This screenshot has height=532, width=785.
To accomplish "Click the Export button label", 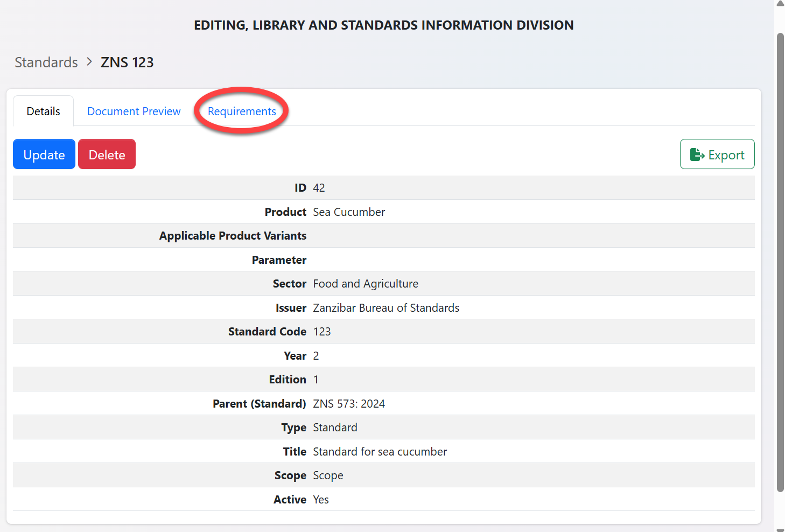I will tap(726, 155).
